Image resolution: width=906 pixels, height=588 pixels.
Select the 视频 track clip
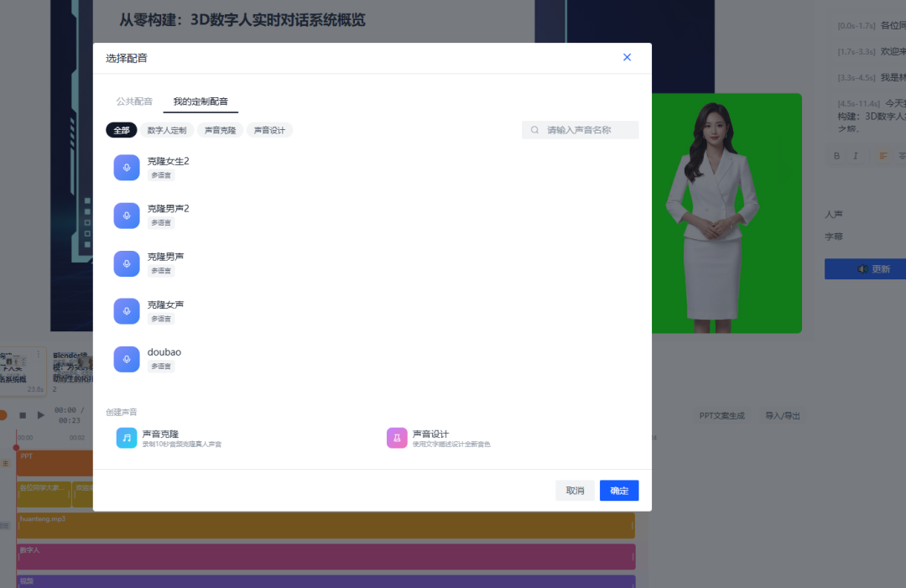coord(325,581)
